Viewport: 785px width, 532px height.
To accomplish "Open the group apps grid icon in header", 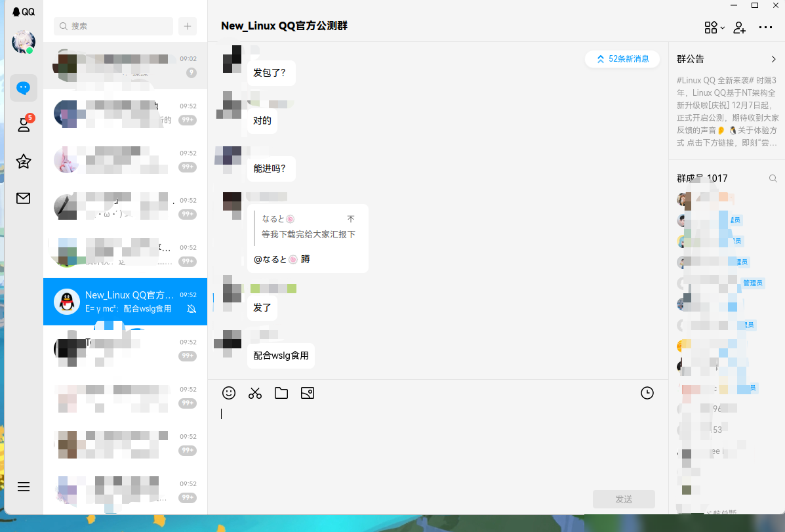I will point(710,28).
